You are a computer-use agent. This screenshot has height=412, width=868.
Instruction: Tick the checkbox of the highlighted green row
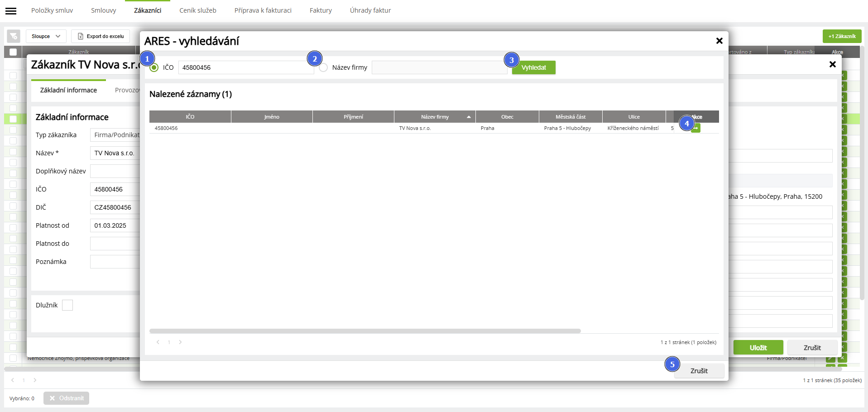(13, 119)
